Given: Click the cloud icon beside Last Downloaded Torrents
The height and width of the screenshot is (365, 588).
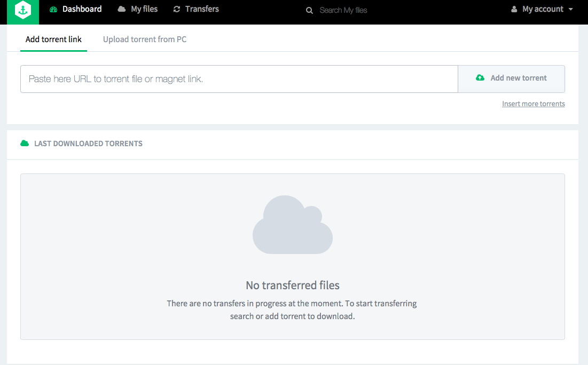Looking at the screenshot, I should click(25, 143).
